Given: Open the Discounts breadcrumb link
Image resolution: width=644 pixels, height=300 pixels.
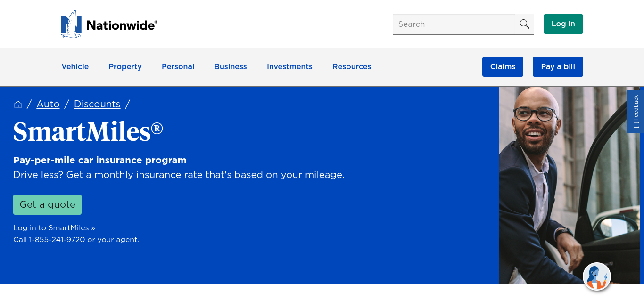Looking at the screenshot, I should pos(97,104).
